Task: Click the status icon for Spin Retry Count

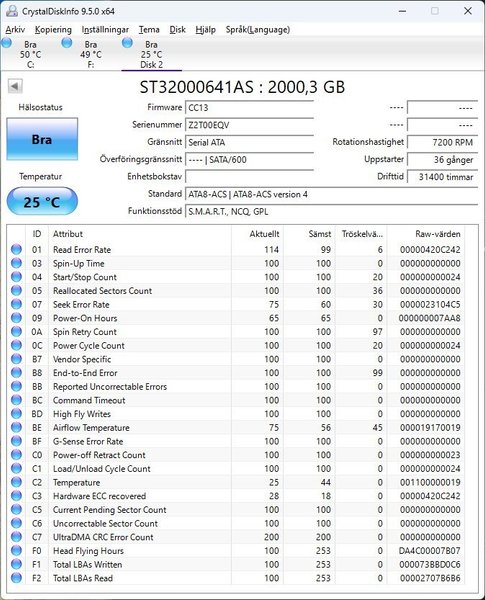Action: tap(16, 332)
